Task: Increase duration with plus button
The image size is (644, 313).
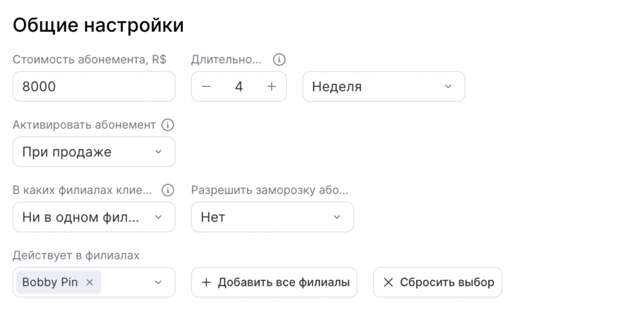Action: 271,86
